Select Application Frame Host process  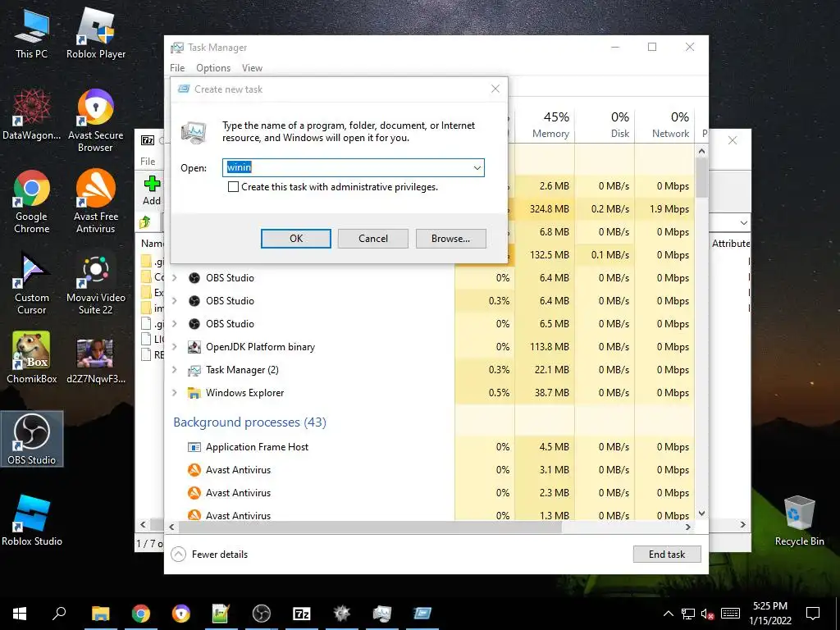429,447
